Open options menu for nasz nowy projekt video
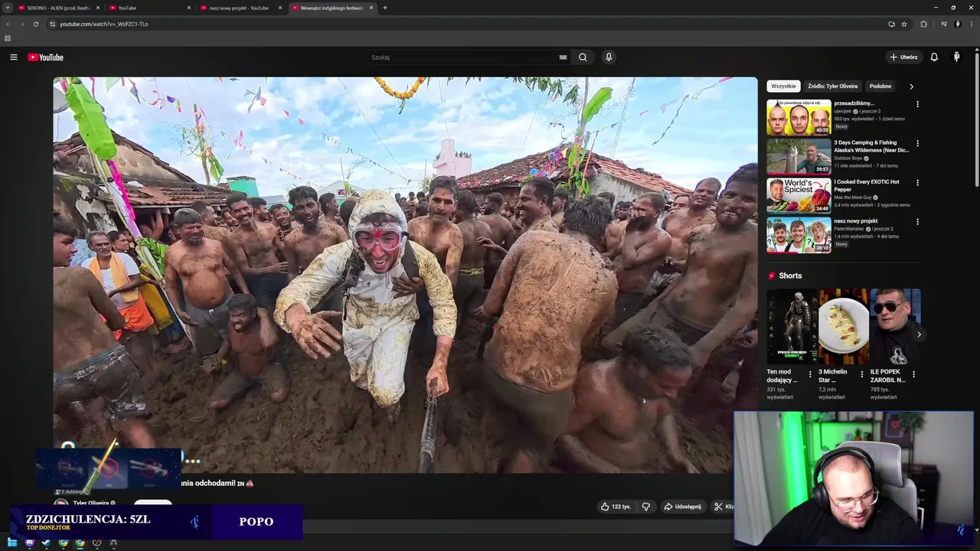980x551 pixels. [917, 222]
